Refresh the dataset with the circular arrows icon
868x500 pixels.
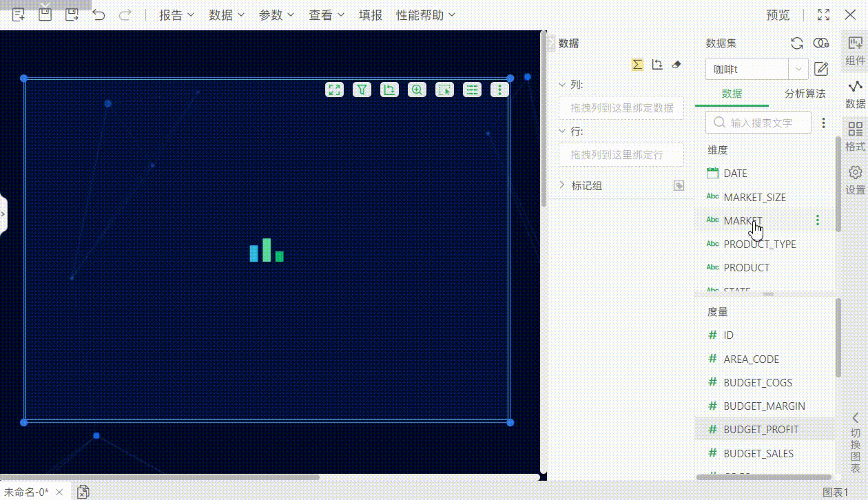click(797, 43)
